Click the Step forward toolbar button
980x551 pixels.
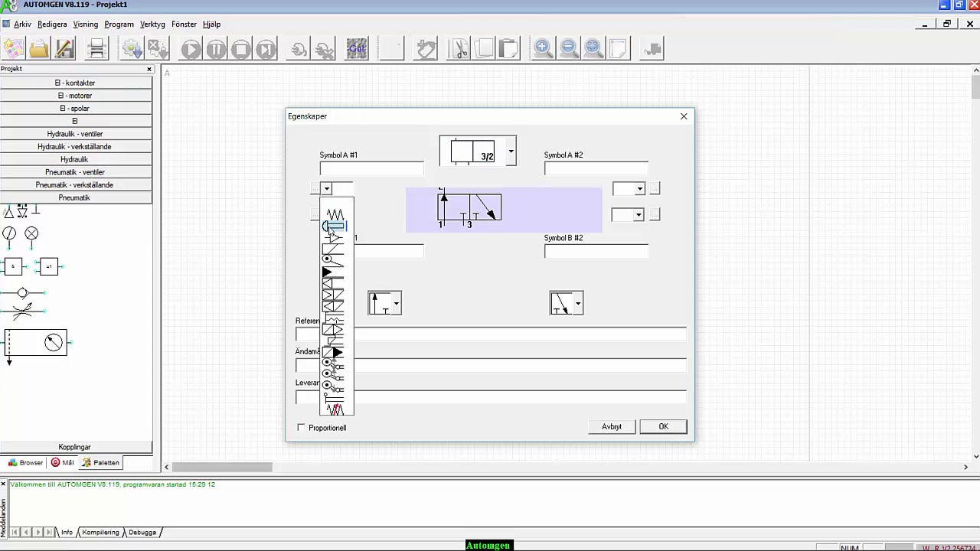point(266,49)
